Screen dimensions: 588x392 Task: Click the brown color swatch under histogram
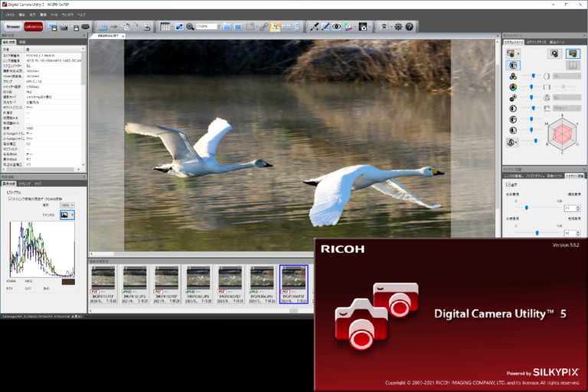[68, 282]
